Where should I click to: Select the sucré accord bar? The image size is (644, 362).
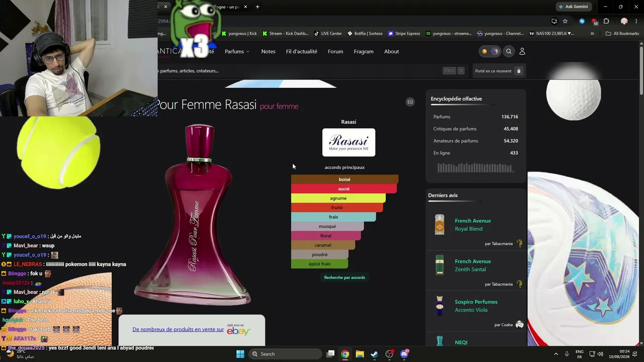click(x=344, y=189)
